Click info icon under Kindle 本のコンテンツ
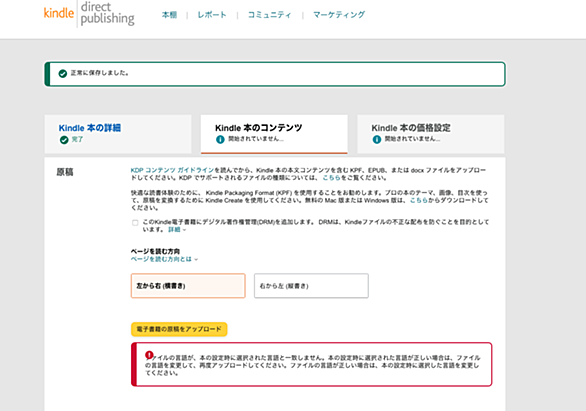The width and height of the screenshot is (586, 411). 220,139
